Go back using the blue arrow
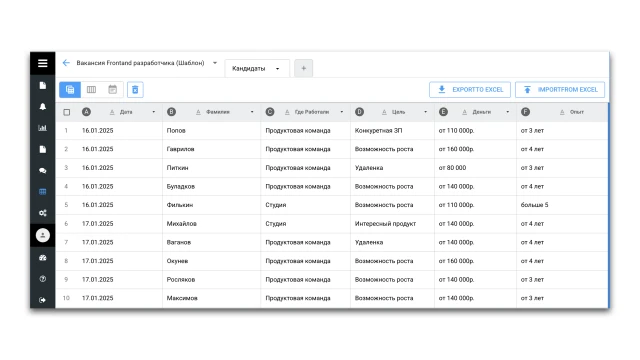The image size is (640, 360). [66, 63]
